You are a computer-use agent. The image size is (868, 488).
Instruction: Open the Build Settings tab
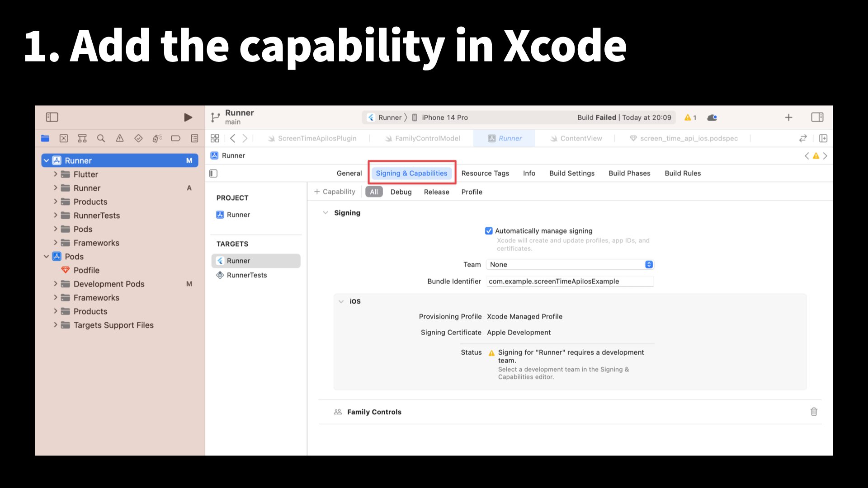pyautogui.click(x=571, y=174)
